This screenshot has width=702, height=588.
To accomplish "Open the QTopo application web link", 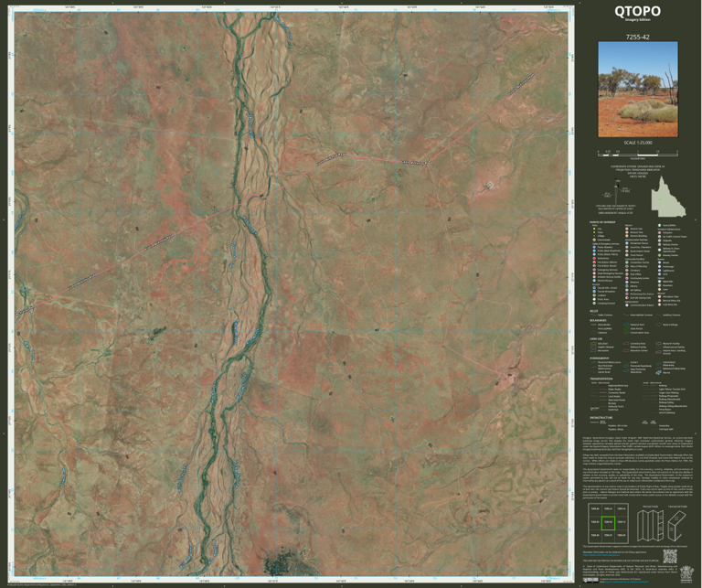I will 601,555.
